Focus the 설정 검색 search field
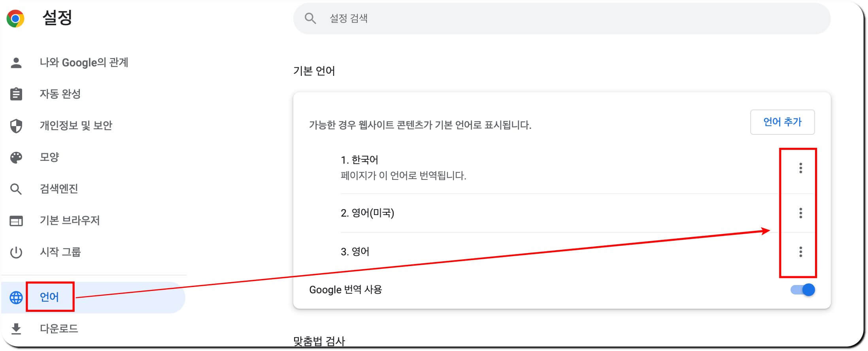Screen dimensions: 868x351 562,18
